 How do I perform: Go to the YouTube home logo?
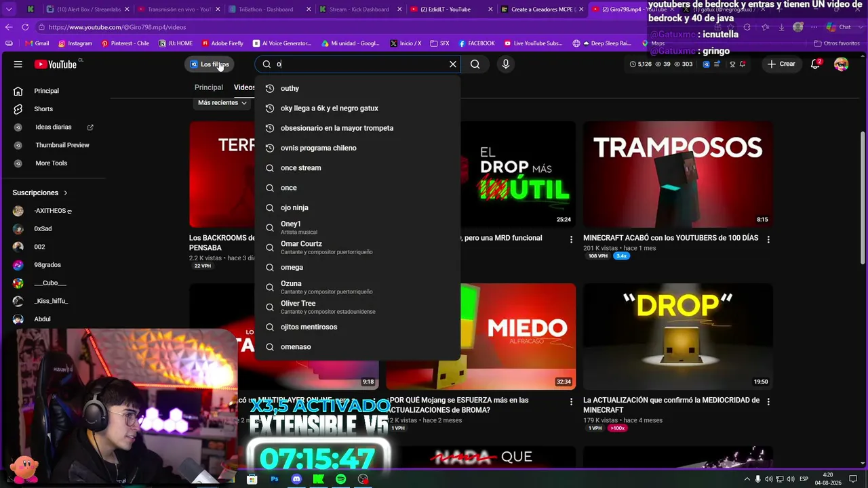coord(57,64)
